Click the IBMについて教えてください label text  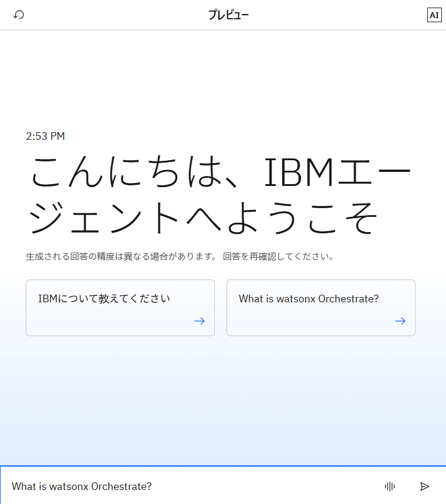click(x=104, y=299)
